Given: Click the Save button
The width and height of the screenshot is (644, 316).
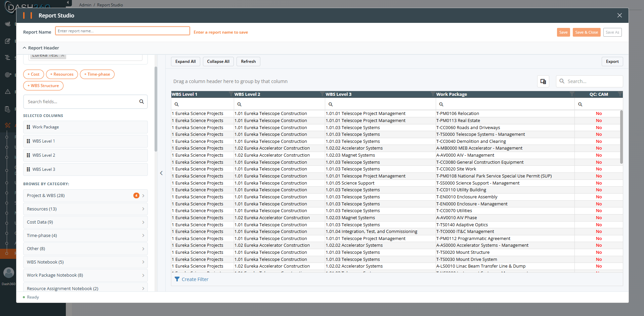Looking at the screenshot, I should point(563,32).
